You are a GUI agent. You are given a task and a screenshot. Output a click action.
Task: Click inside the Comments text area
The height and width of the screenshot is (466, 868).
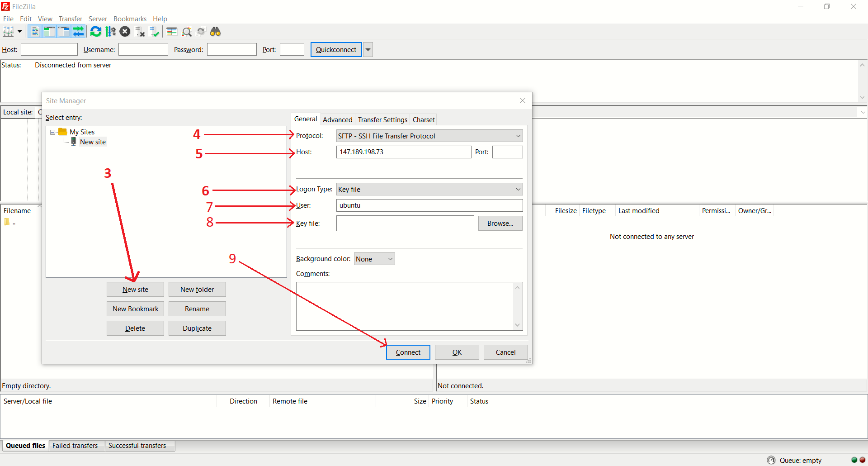click(405, 306)
